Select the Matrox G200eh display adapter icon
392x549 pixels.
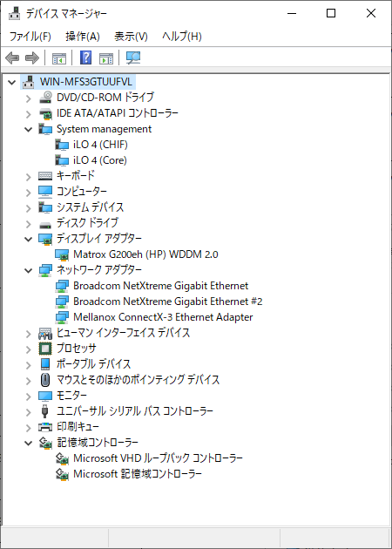pyautogui.click(x=63, y=254)
